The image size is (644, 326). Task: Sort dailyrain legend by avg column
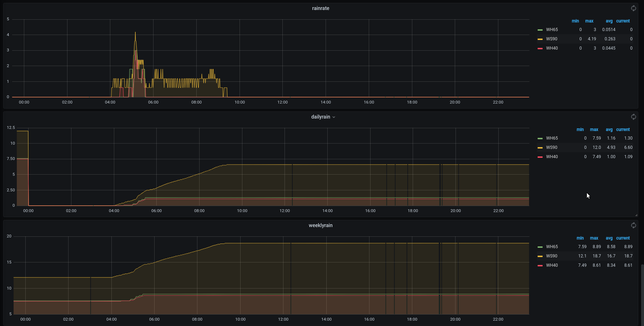pos(609,130)
